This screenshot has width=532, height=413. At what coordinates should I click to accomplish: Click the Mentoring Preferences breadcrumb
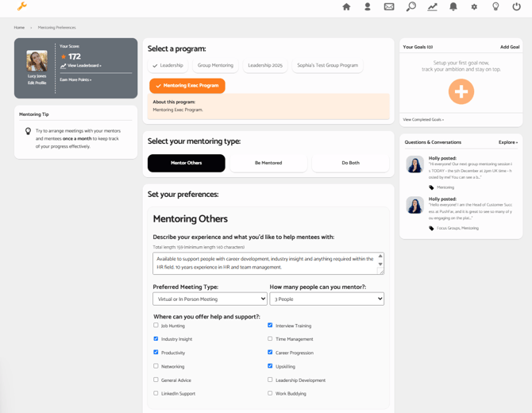[56, 28]
